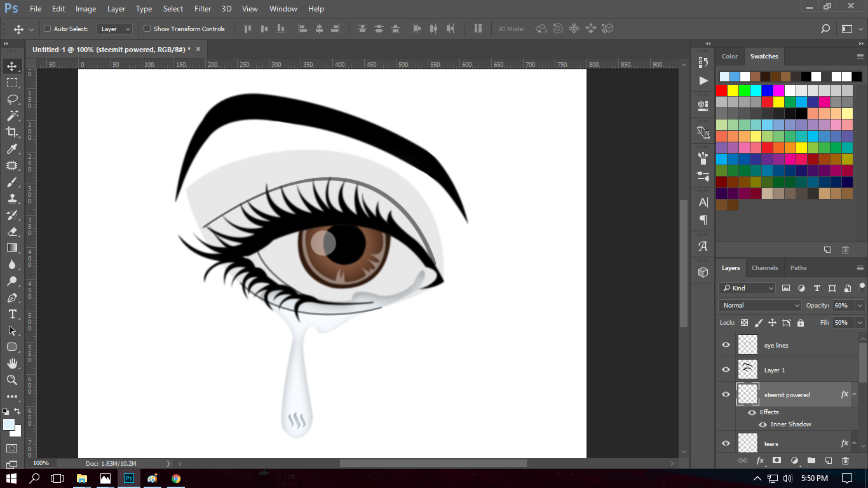Delete layer using trash icon in Layers panel
Screen dimensions: 868x488
[x=845, y=460]
